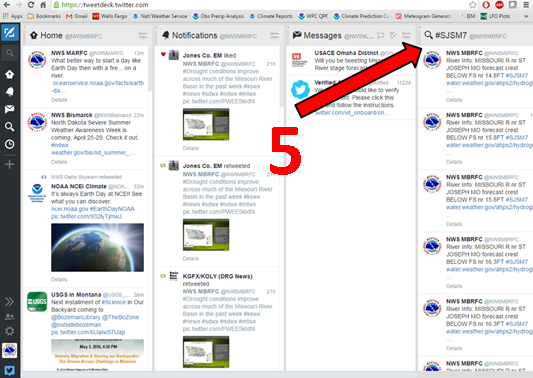This screenshot has width=533, height=378.
Task: Click the Notifications column scrollbar
Action: pyautogui.click(x=282, y=77)
